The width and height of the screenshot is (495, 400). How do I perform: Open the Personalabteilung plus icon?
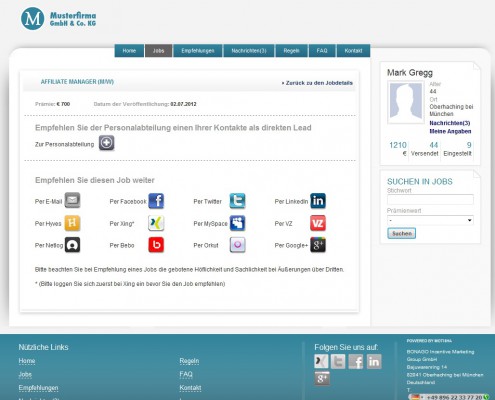pyautogui.click(x=107, y=143)
